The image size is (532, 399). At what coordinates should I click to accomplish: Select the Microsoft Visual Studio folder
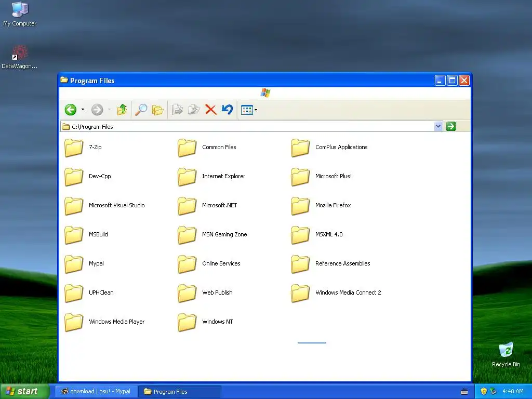[104, 206]
